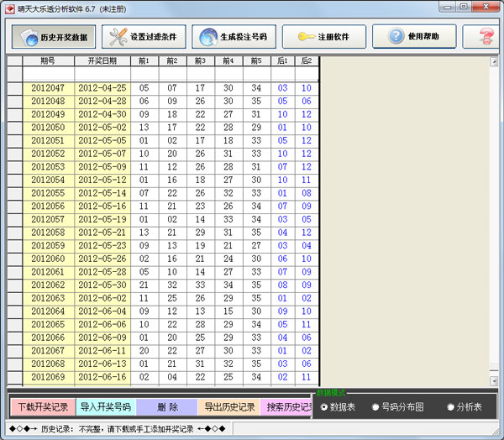The image size is (504, 440).
Task: Open the 设置过滤条件 toolbar button
Action: tap(144, 37)
